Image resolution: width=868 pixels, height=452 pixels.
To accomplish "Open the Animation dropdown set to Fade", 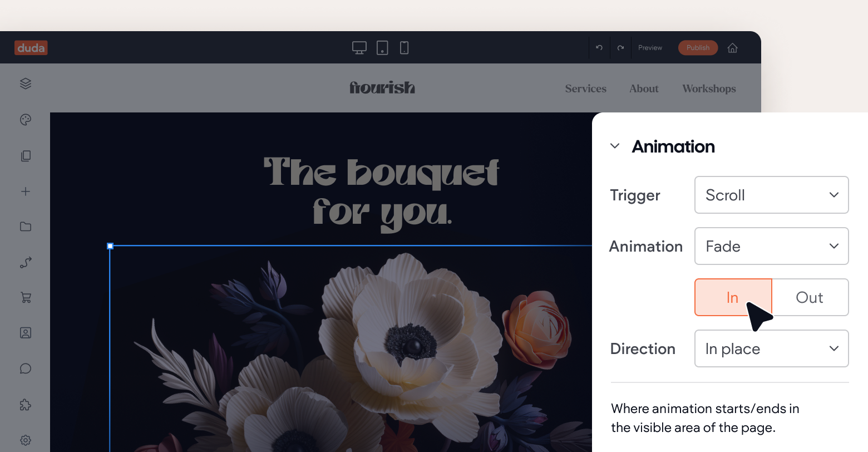I will click(x=771, y=246).
